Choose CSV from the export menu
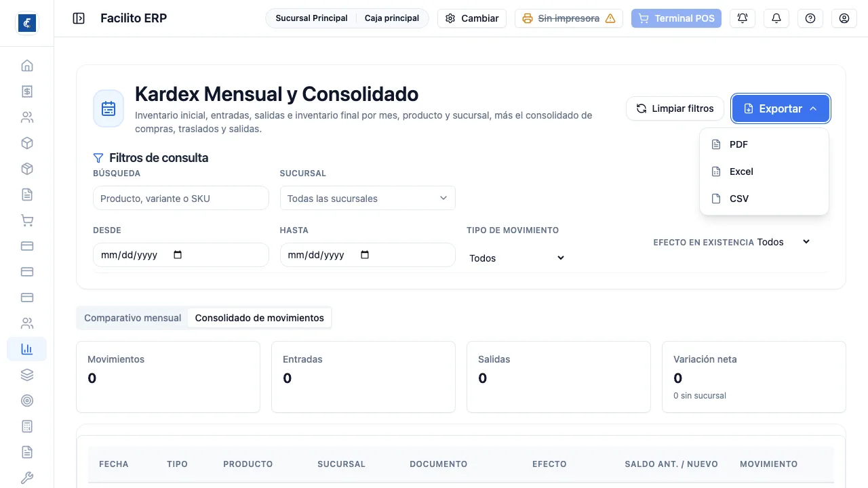 [x=764, y=199]
